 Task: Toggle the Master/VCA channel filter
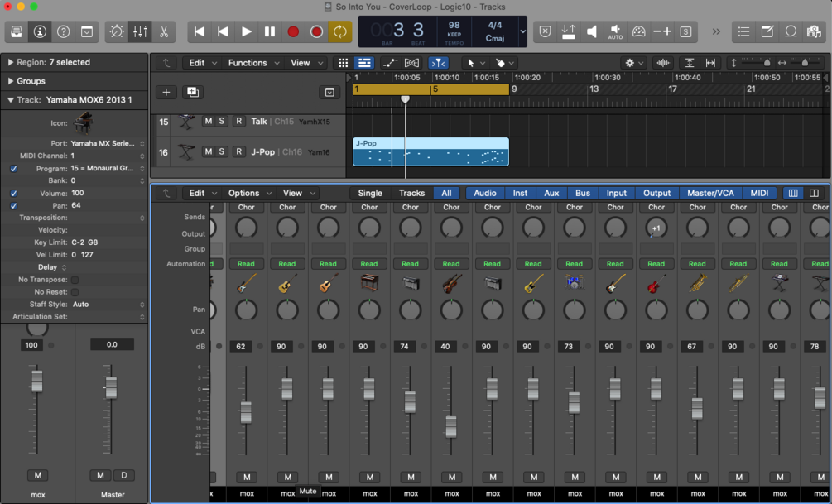tap(710, 193)
